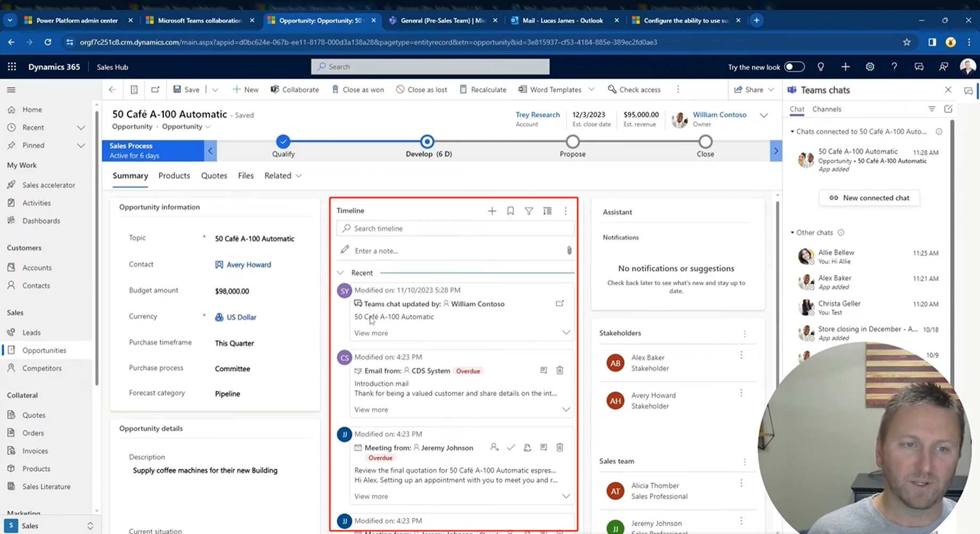
Task: Open the Related tab dropdown
Action: coord(283,176)
